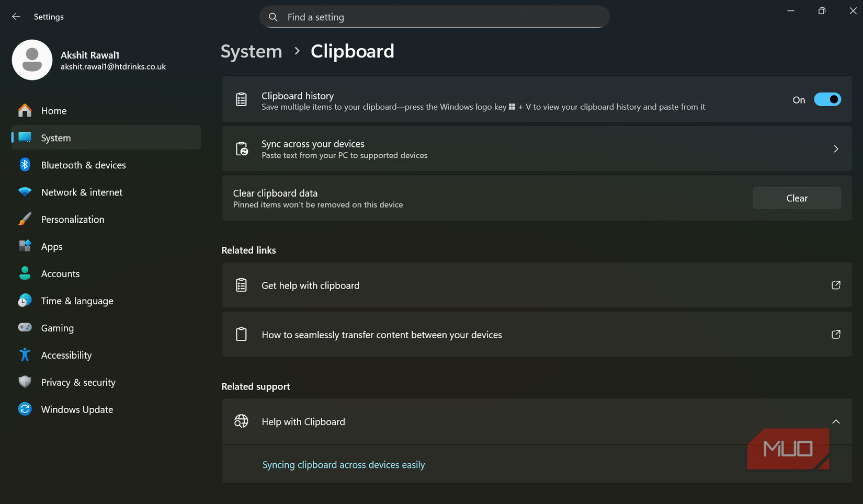Click inside the Find a setting search field
863x504 pixels.
pos(434,17)
